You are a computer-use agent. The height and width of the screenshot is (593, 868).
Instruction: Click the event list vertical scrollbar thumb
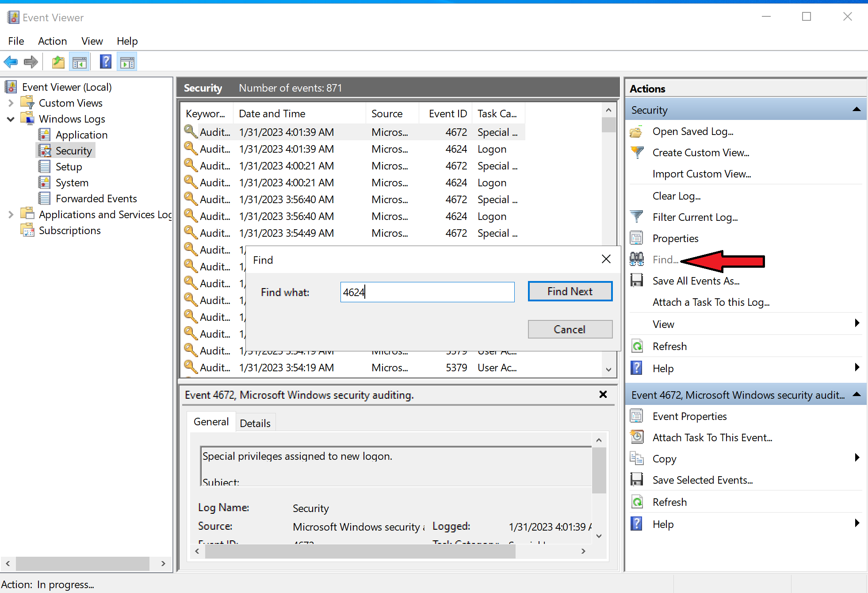click(608, 125)
